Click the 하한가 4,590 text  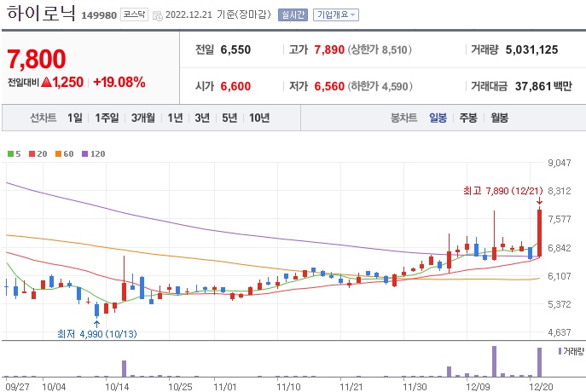point(380,86)
